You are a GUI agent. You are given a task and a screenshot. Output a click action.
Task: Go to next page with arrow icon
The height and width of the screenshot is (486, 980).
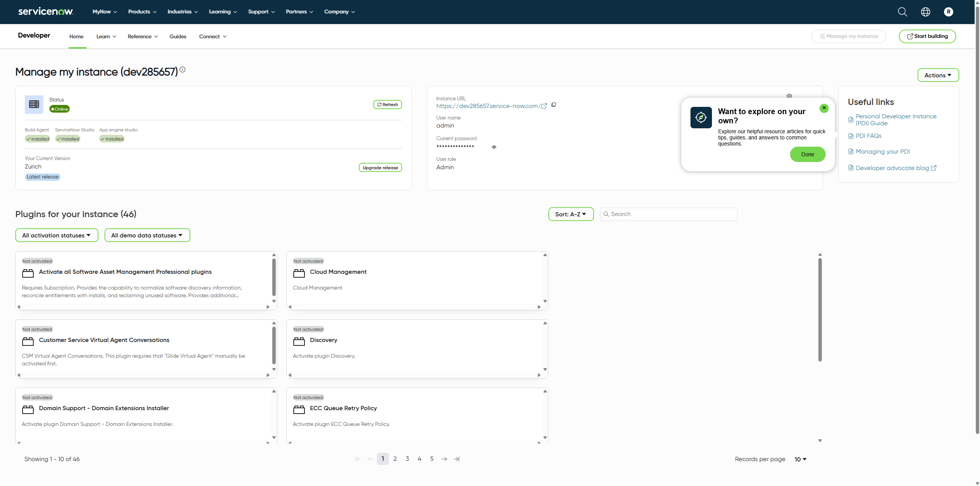(x=444, y=458)
